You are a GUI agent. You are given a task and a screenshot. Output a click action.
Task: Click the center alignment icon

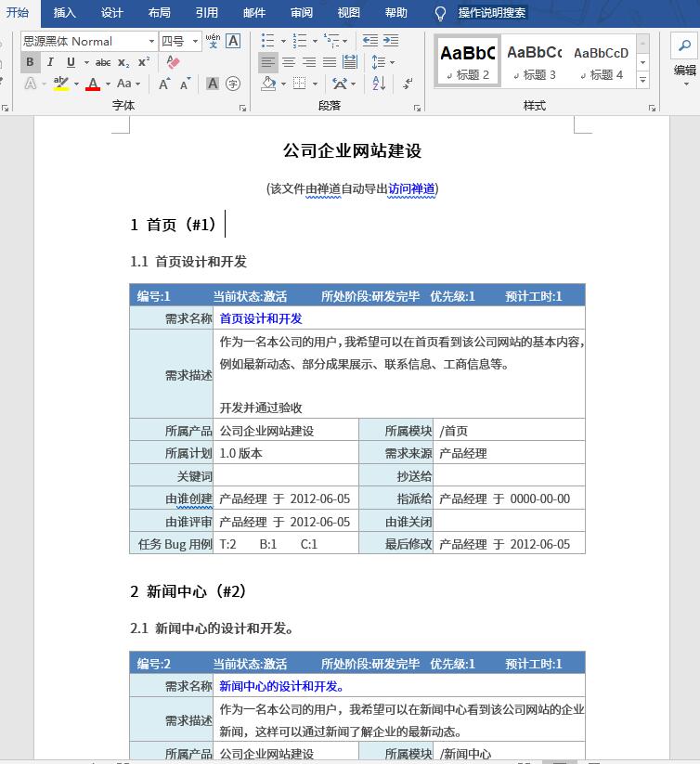click(289, 62)
